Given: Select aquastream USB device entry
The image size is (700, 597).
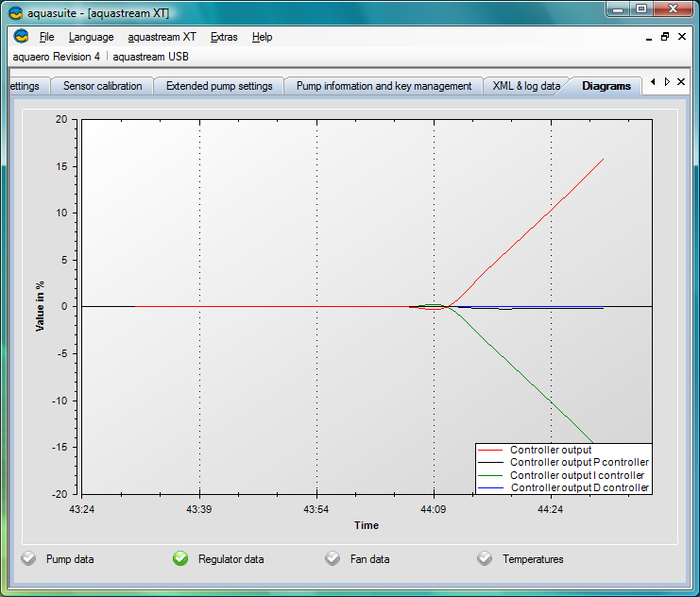Looking at the screenshot, I should click(150, 57).
